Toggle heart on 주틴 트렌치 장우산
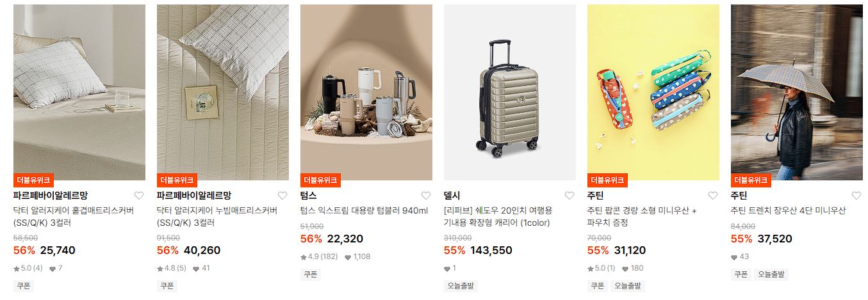The width and height of the screenshot is (868, 300). pos(856,196)
